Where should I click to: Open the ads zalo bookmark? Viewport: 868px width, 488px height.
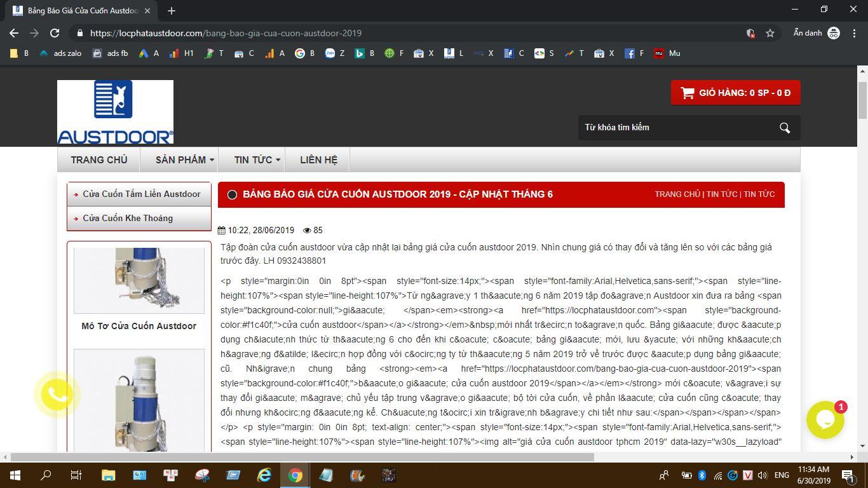[x=61, y=53]
